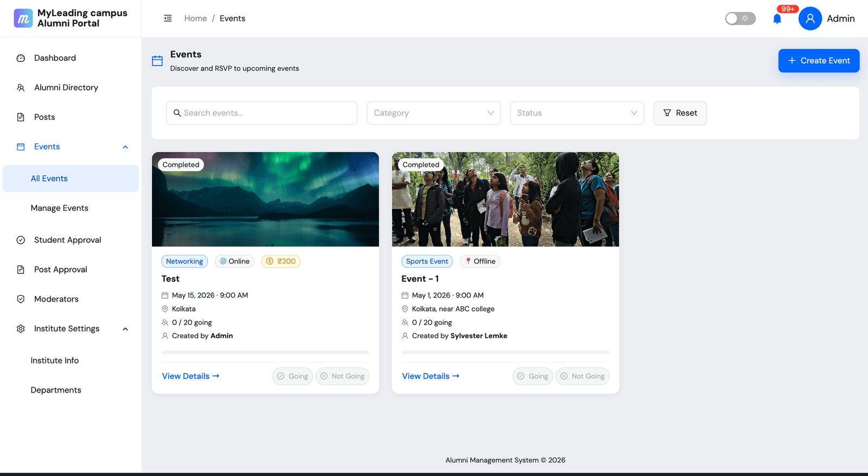Click the Dashboard gauge icon
This screenshot has width=868, height=476.
[x=21, y=58]
